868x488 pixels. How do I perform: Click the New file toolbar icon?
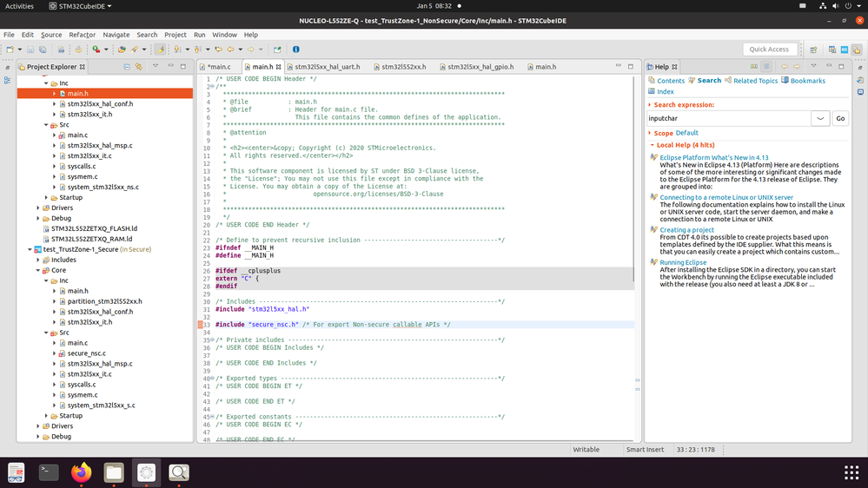coord(10,49)
